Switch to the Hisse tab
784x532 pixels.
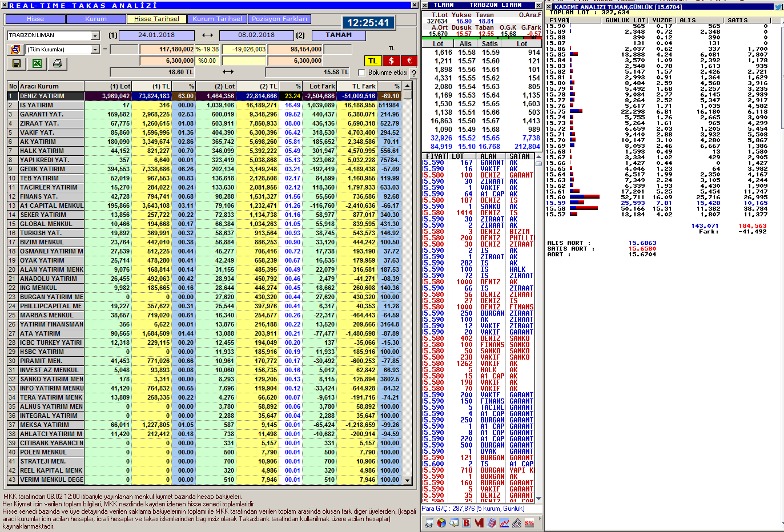(x=35, y=19)
